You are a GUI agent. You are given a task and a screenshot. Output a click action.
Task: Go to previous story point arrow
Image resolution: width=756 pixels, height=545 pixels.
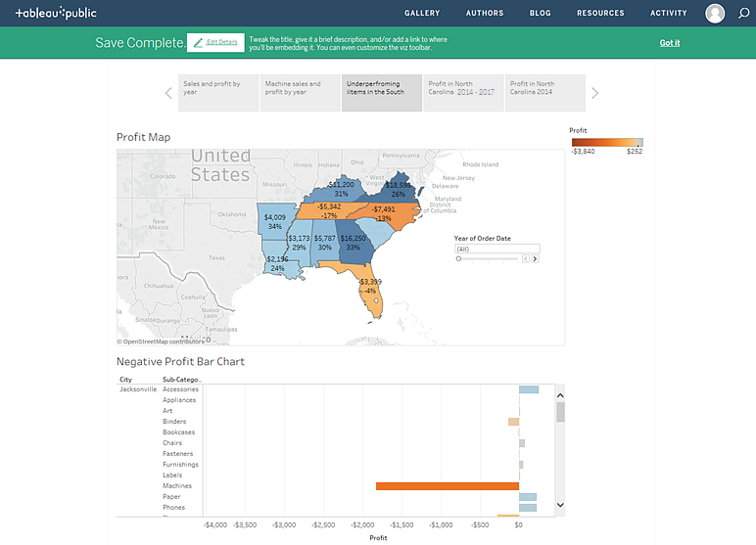[x=168, y=93]
